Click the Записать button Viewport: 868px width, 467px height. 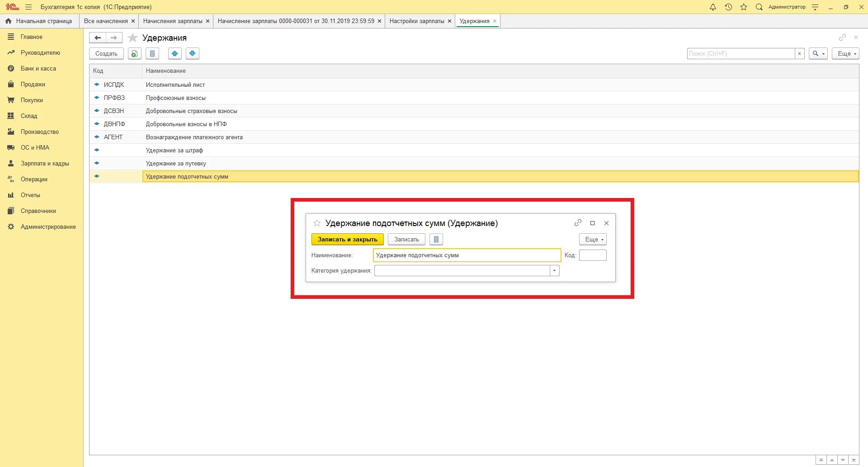406,239
